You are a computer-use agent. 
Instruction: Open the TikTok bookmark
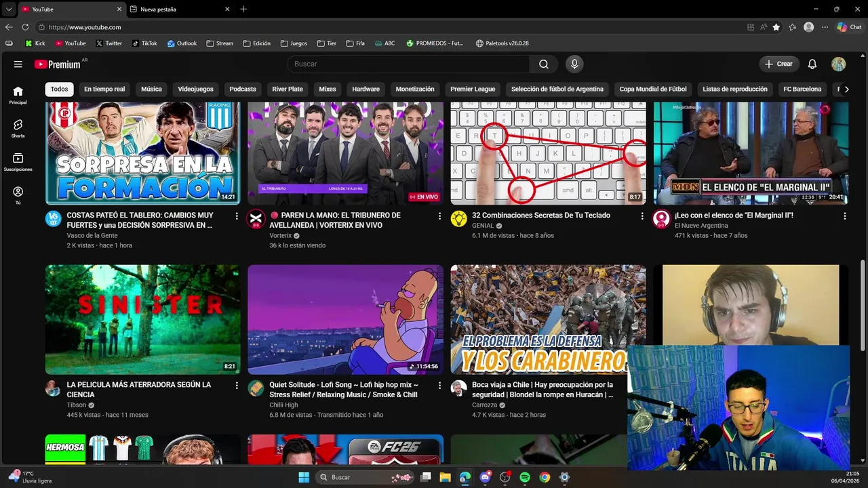[144, 43]
